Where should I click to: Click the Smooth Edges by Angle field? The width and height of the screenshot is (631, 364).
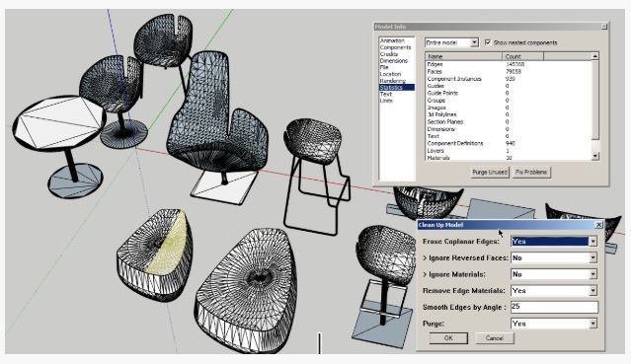click(554, 307)
